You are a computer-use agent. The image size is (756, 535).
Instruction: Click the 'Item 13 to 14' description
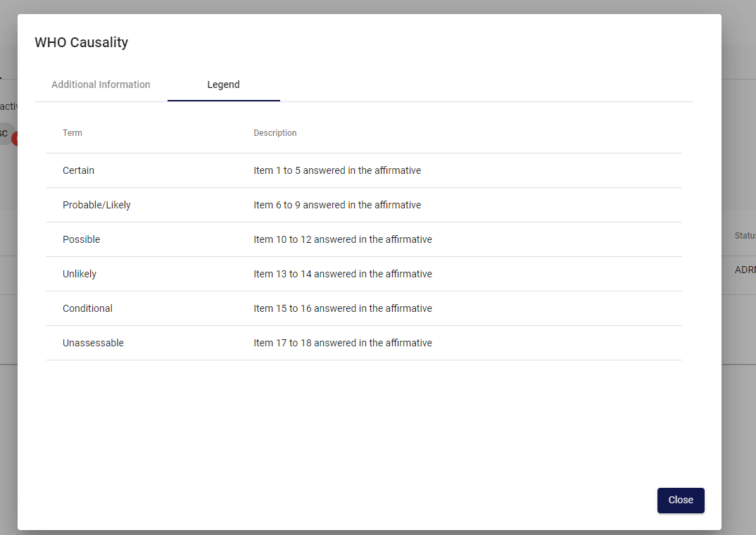[x=343, y=274]
